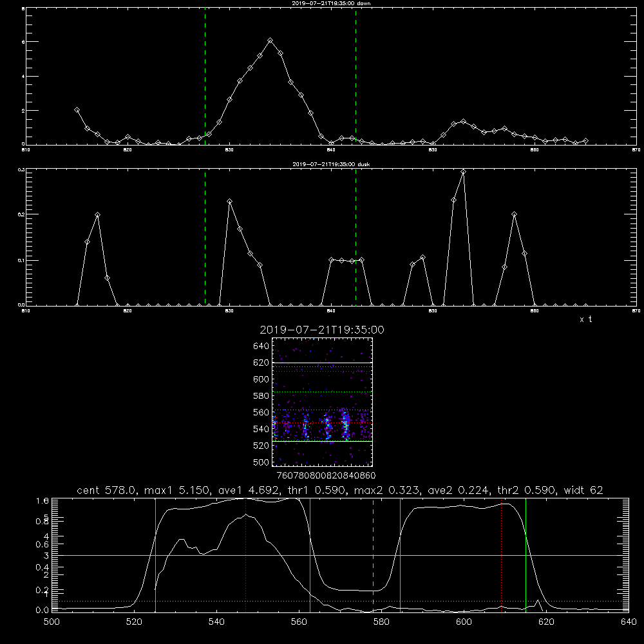Click the 560 label on bottom plot x-axis
Viewport: 644px width, 644px height.
(x=299, y=622)
